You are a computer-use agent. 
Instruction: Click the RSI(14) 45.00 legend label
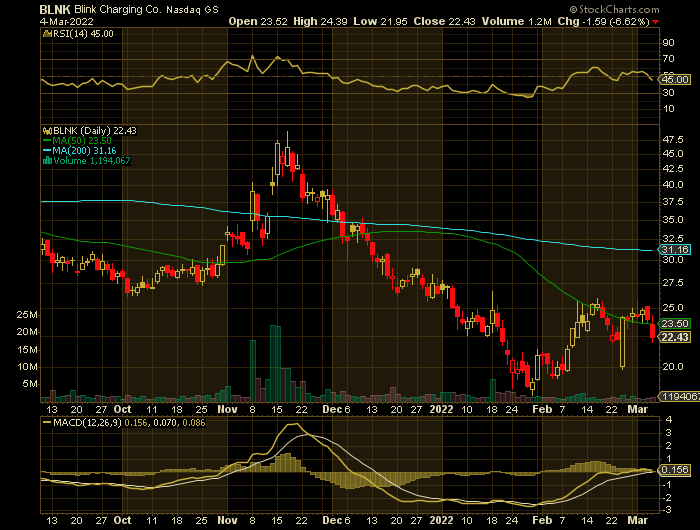pos(83,34)
